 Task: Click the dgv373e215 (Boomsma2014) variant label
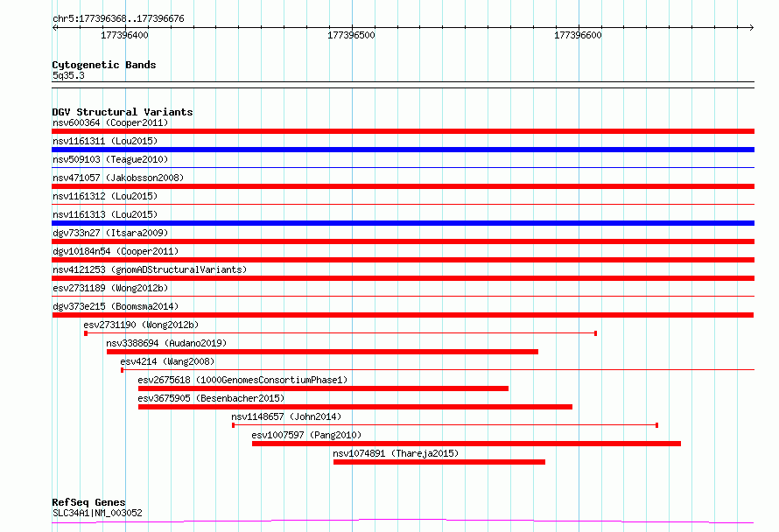pos(116,306)
